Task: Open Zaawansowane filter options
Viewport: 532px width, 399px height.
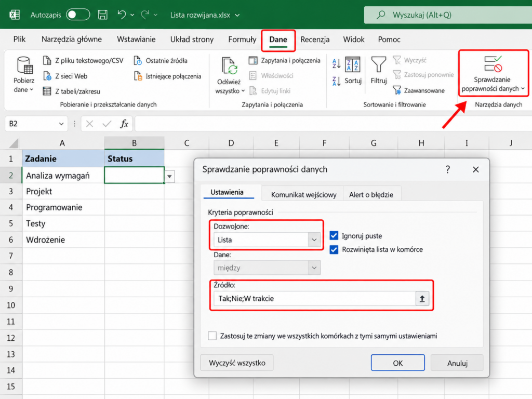Action: (x=419, y=90)
